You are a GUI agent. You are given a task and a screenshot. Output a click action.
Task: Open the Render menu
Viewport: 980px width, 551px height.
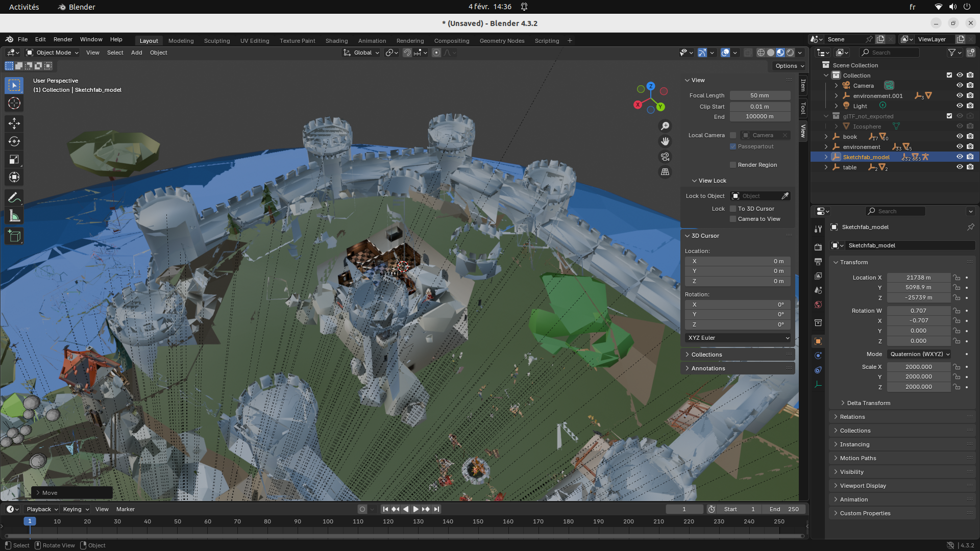click(63, 39)
